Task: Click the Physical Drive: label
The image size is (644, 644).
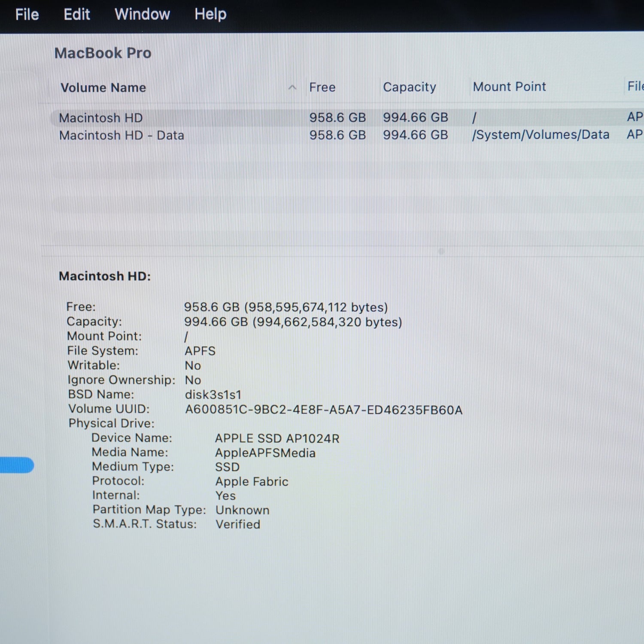Action: pyautogui.click(x=111, y=423)
